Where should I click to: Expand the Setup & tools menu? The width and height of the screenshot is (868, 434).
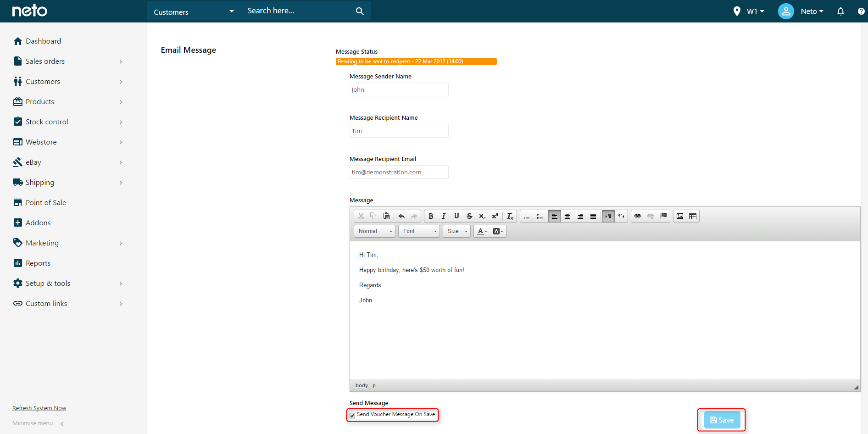point(48,283)
